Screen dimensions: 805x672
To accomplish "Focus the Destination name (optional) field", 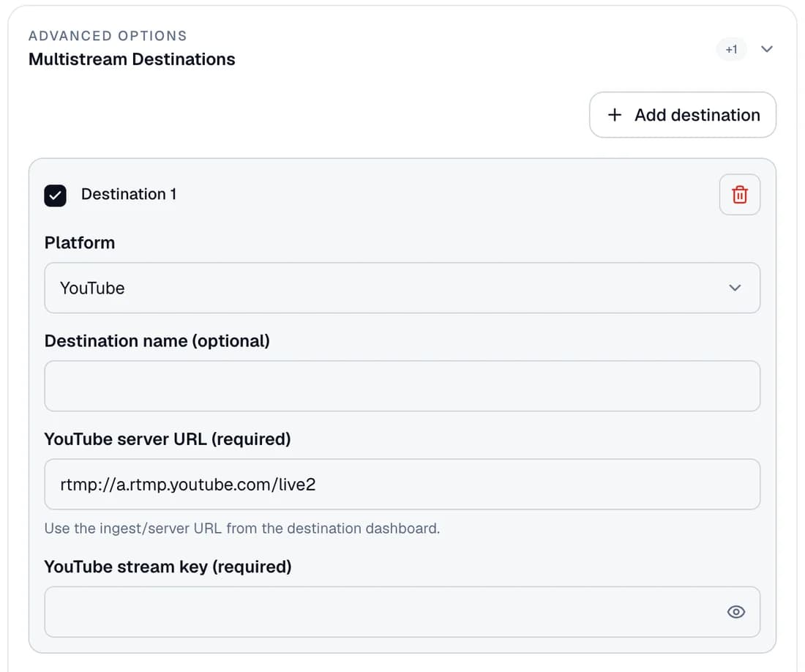I will coord(402,386).
